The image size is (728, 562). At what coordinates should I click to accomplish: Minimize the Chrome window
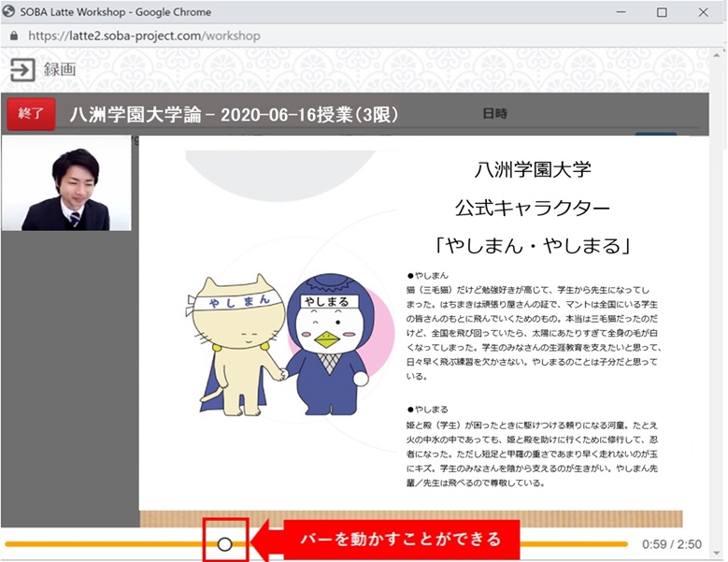(x=621, y=12)
